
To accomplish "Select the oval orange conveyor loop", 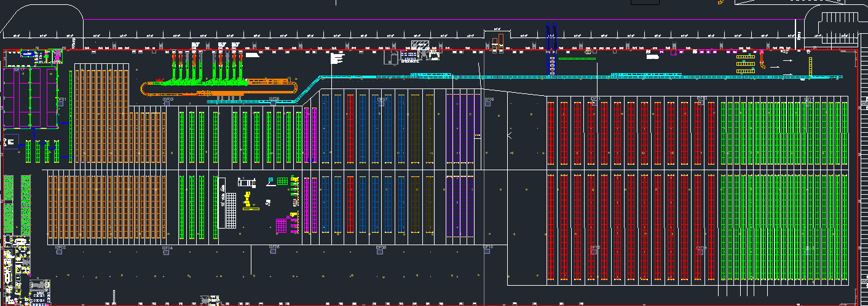I will pos(220,88).
